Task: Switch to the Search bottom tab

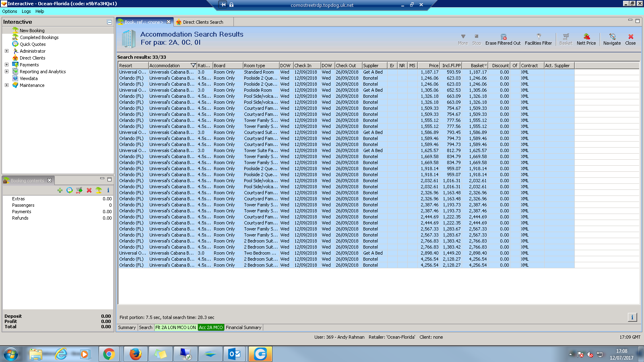Action: pos(146,327)
